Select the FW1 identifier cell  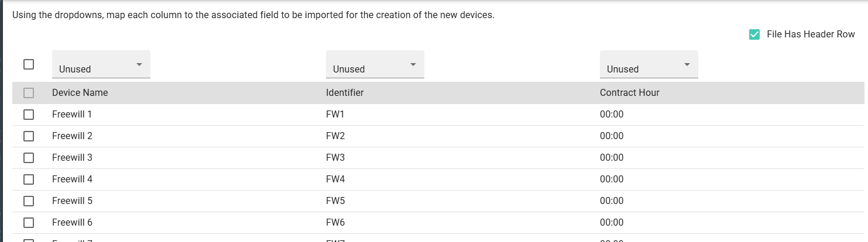(335, 115)
